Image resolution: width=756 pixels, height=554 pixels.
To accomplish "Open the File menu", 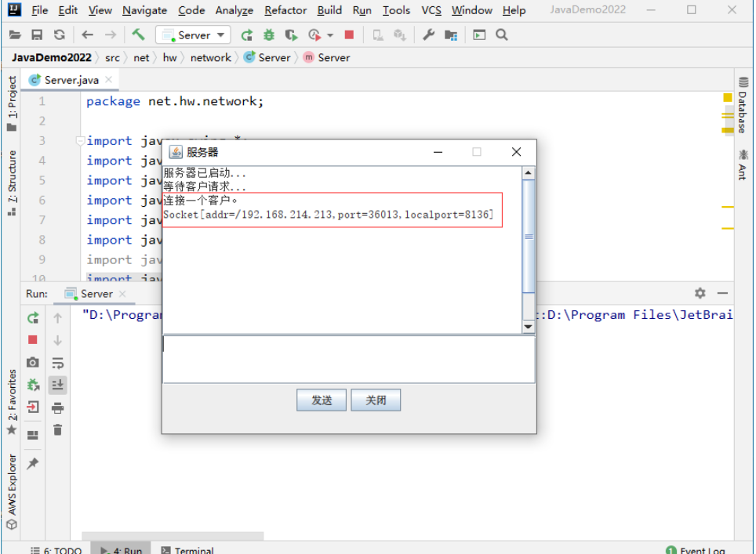I will 39,10.
